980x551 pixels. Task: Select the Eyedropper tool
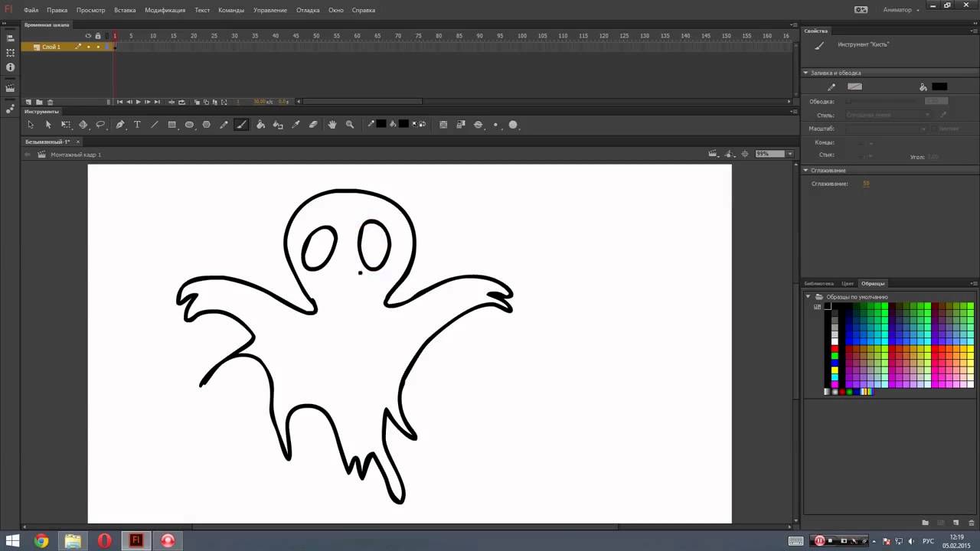pos(296,125)
